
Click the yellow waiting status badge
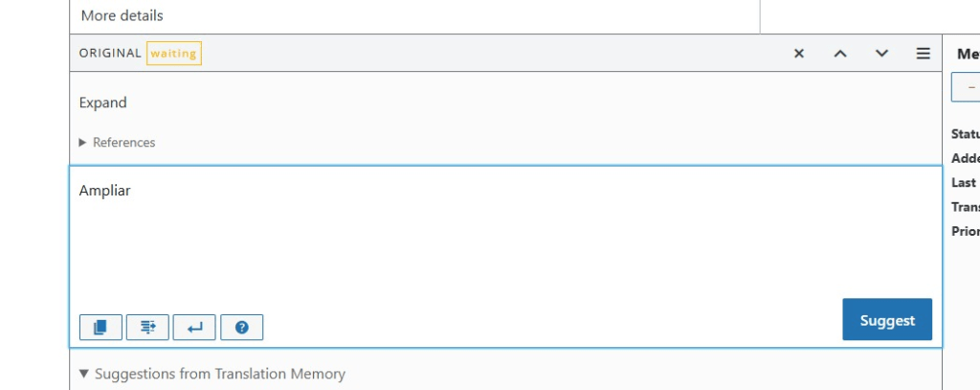(x=173, y=54)
